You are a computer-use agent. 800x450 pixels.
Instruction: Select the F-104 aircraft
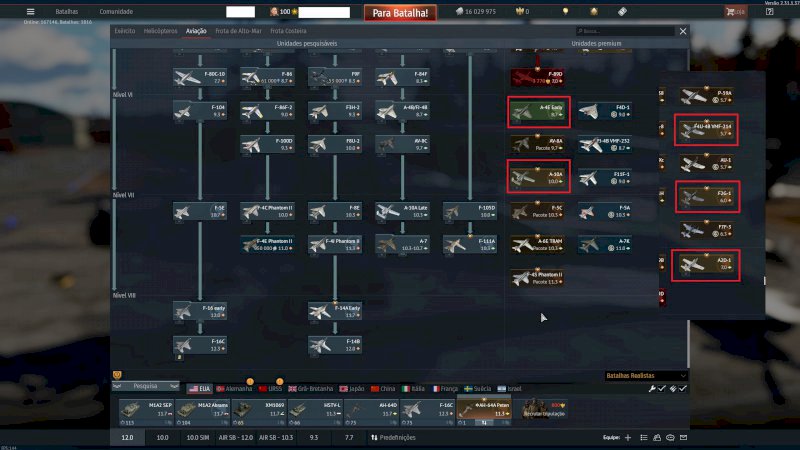tap(200, 111)
